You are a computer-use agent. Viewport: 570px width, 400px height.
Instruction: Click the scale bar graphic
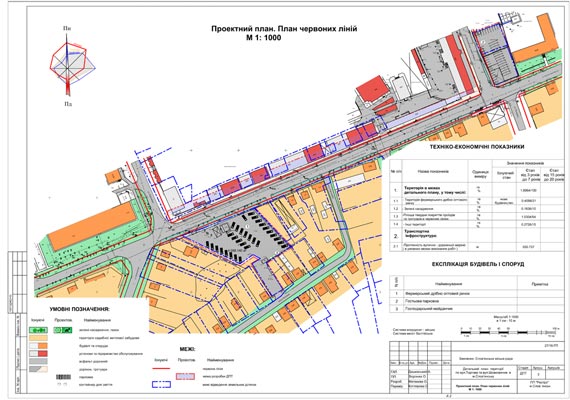[509, 332]
